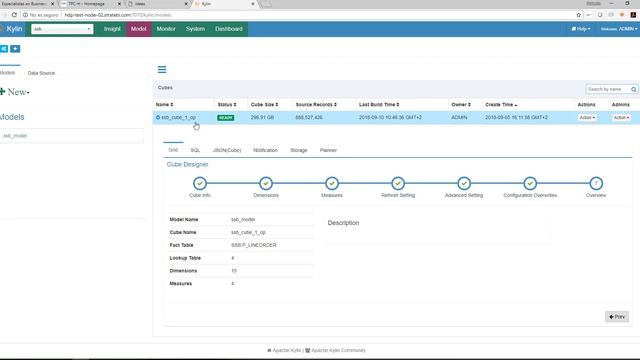
Task: Sort cubes by Source Records column
Action: click(316, 104)
